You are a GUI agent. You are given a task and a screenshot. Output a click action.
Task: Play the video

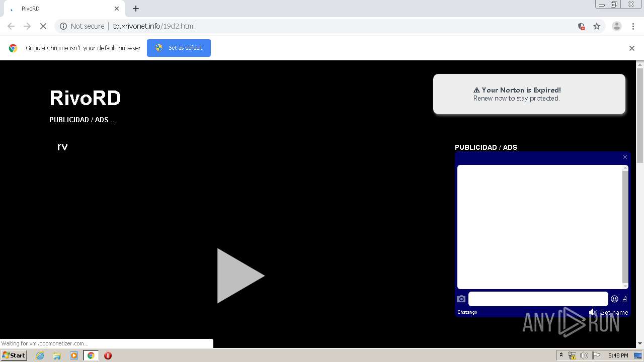point(240,276)
